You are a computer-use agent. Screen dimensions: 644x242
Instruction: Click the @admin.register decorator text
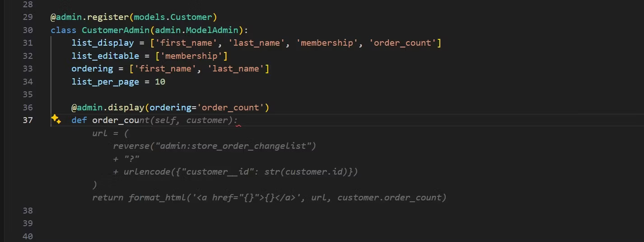click(x=89, y=17)
